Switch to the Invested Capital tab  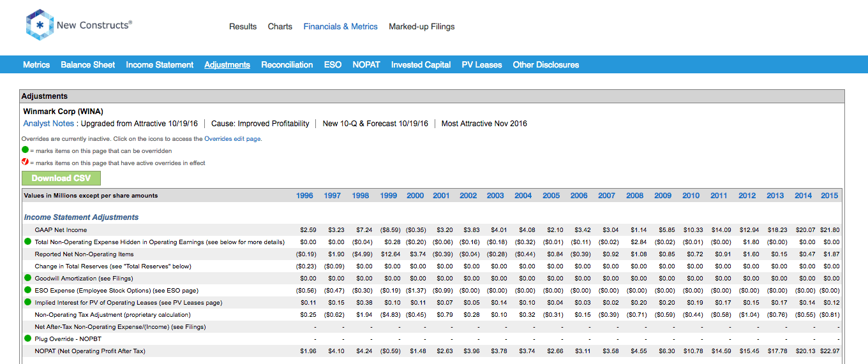421,64
